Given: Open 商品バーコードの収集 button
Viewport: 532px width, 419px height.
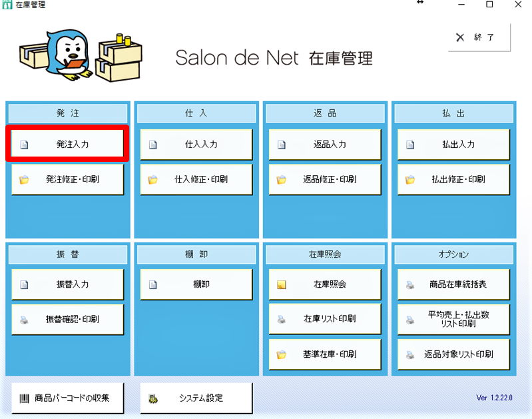Looking at the screenshot, I should click(x=67, y=398).
